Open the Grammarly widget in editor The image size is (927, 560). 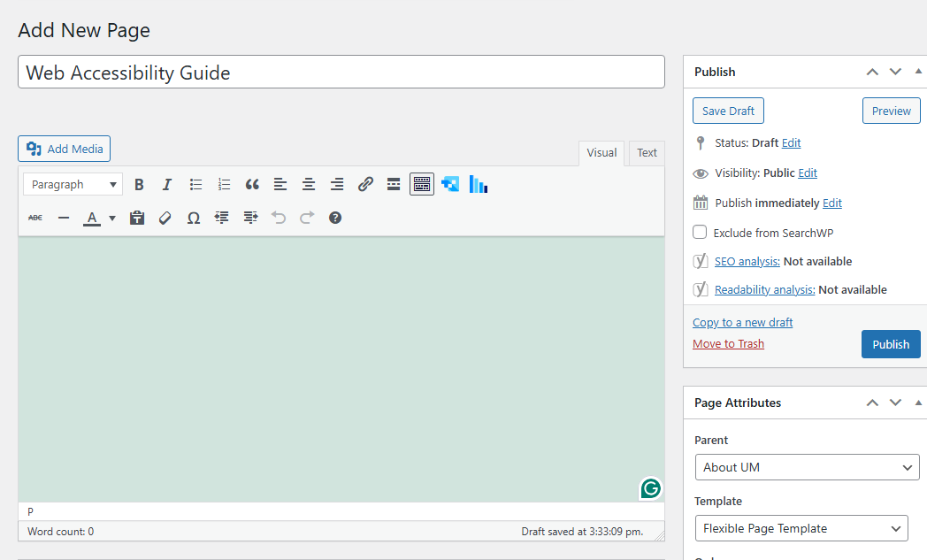pyautogui.click(x=650, y=488)
